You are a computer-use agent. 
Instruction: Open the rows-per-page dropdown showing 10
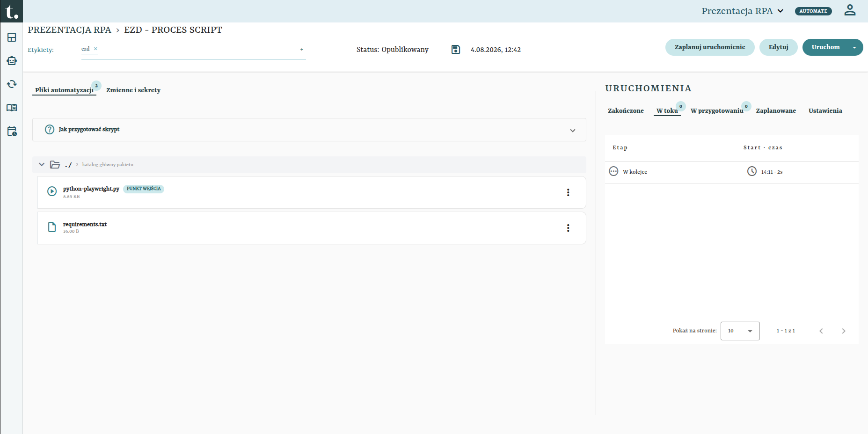point(740,331)
